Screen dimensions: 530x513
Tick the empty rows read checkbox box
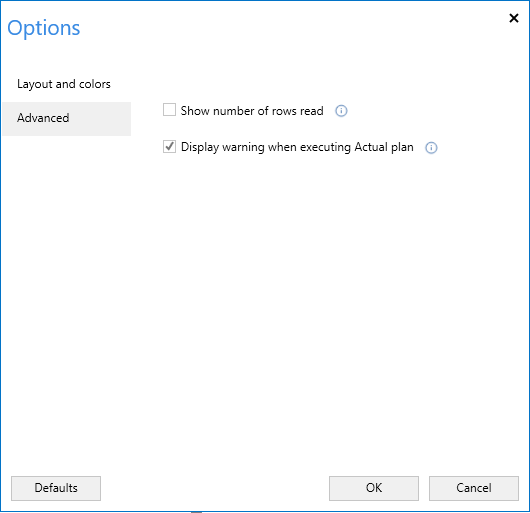click(x=169, y=110)
